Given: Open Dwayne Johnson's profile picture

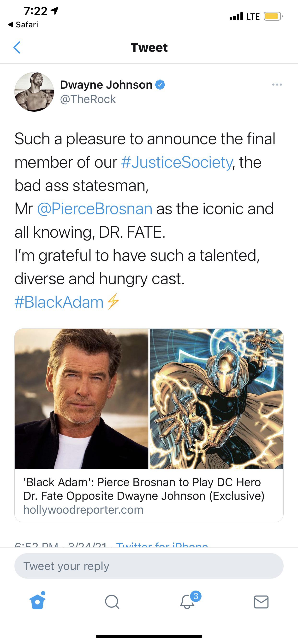Looking at the screenshot, I should (x=34, y=92).
